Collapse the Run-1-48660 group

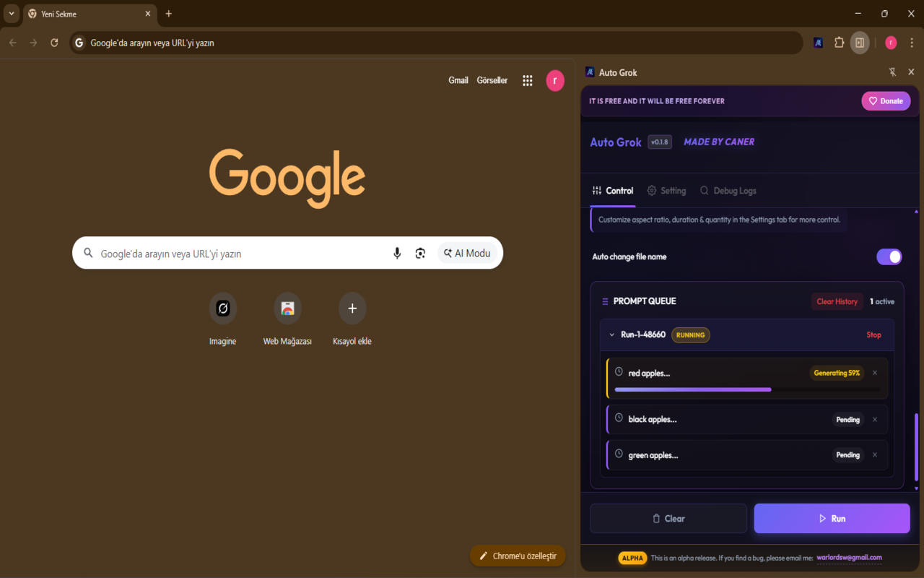(x=612, y=335)
